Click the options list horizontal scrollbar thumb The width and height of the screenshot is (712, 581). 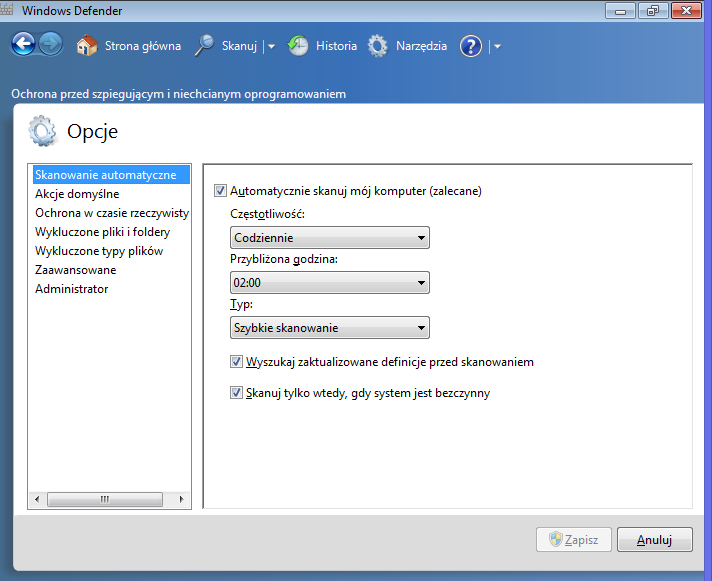105,499
